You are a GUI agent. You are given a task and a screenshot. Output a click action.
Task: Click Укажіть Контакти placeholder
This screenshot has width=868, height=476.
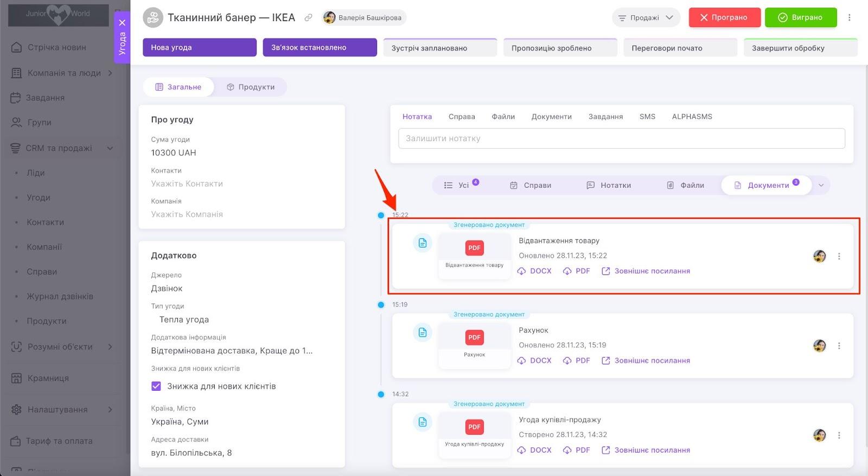point(187,184)
